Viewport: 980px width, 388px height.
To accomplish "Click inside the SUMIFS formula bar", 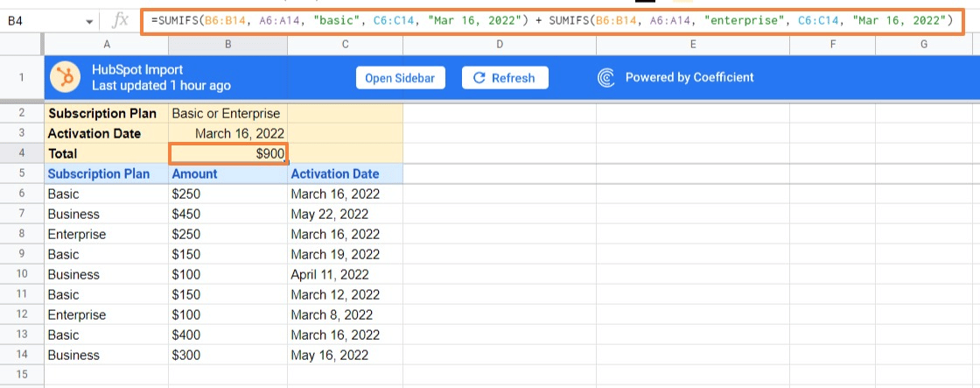I will [x=551, y=20].
